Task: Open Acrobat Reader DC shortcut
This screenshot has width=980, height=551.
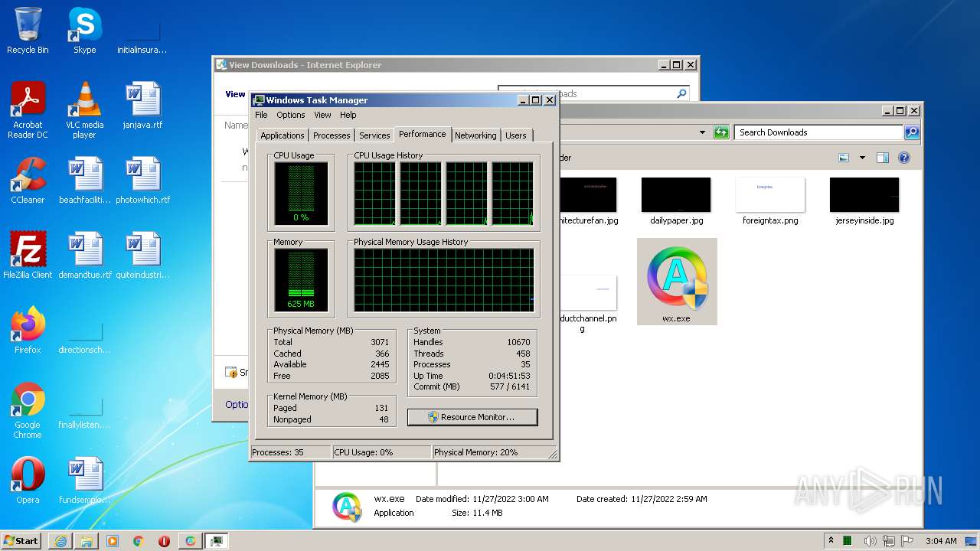Action: (x=28, y=109)
